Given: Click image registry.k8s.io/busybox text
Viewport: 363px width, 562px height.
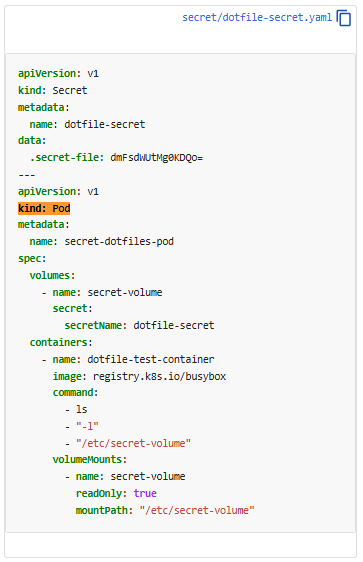Looking at the screenshot, I should [159, 376].
